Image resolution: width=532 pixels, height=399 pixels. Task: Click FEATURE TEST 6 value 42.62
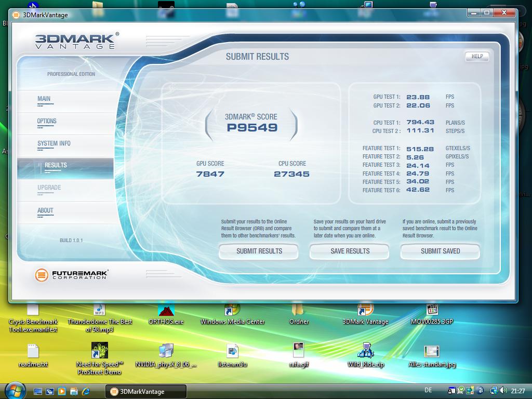[x=418, y=190]
